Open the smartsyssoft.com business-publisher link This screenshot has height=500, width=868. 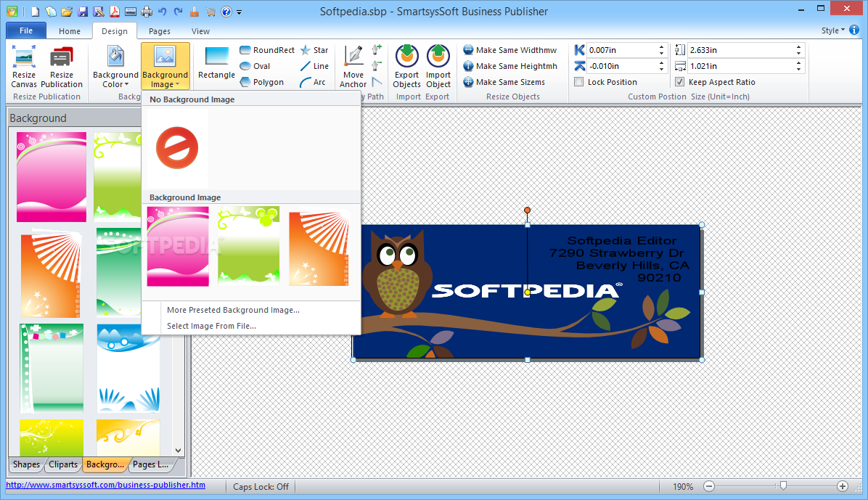coord(106,485)
